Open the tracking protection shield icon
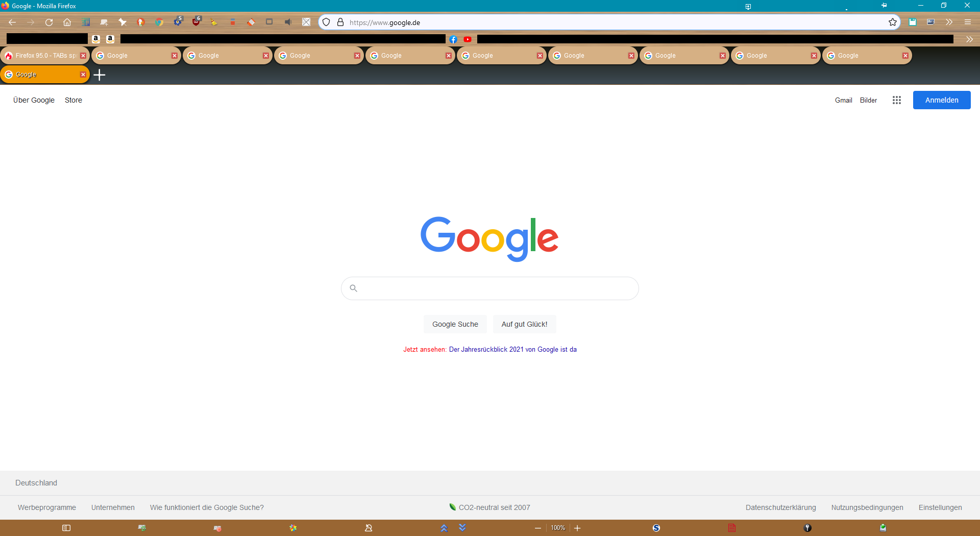The height and width of the screenshot is (536, 980). coord(327,22)
